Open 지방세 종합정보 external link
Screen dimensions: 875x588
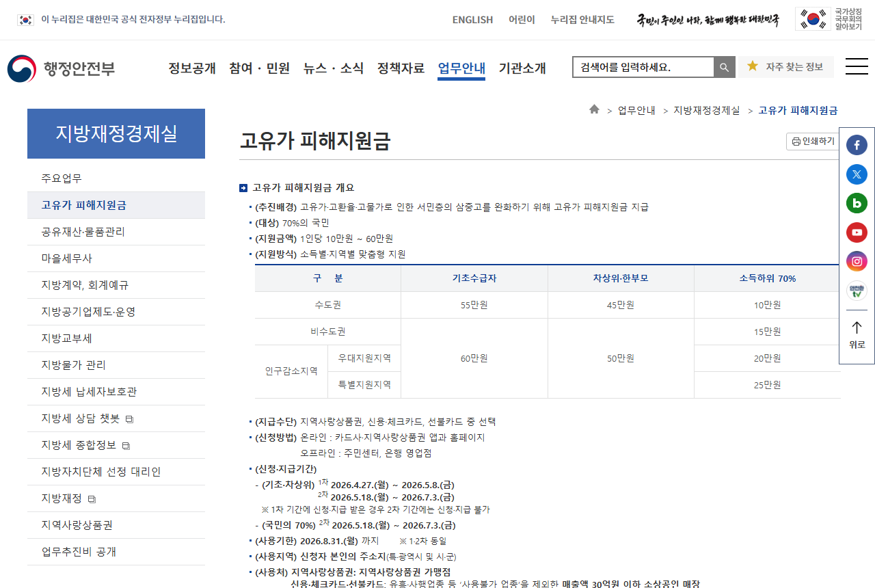click(x=116, y=445)
